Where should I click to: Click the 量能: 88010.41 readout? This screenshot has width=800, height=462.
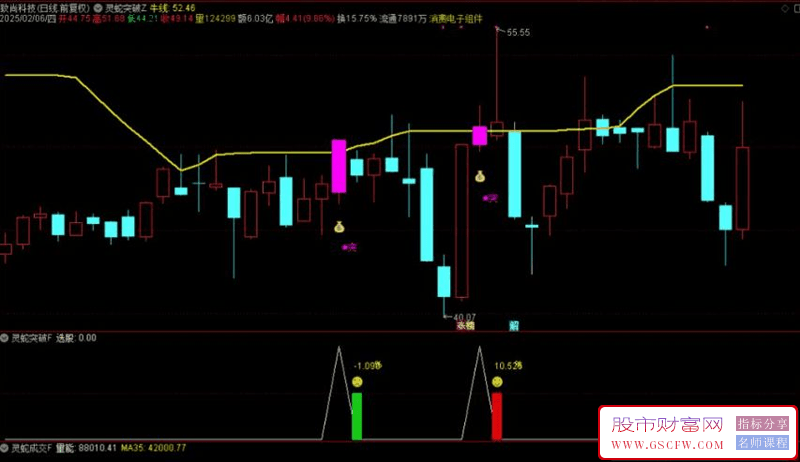pyautogui.click(x=86, y=448)
